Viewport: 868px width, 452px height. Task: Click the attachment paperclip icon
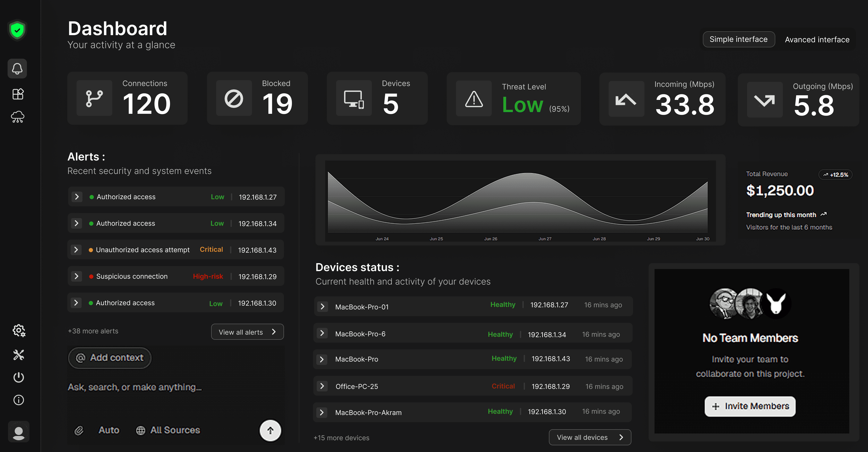(x=79, y=430)
